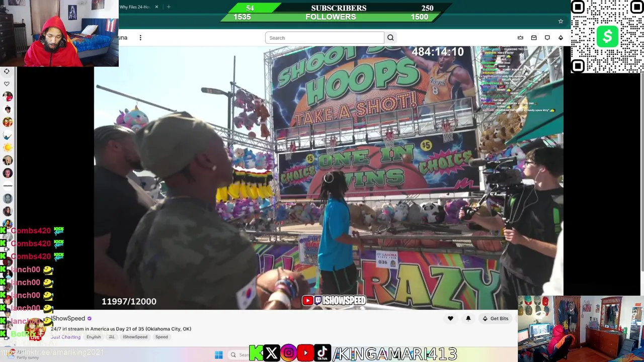The height and width of the screenshot is (362, 644).
Task: Focus the Twitch Search input field
Action: [325, 38]
